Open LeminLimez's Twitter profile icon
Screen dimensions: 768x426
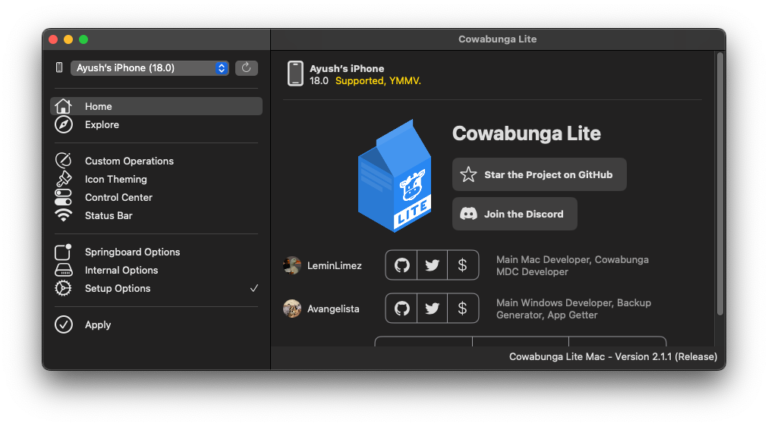(x=432, y=265)
